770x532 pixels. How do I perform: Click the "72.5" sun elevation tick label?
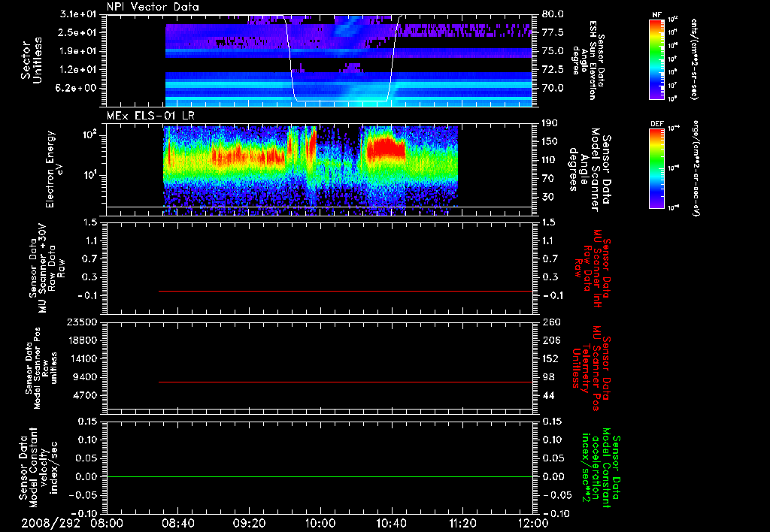point(553,70)
